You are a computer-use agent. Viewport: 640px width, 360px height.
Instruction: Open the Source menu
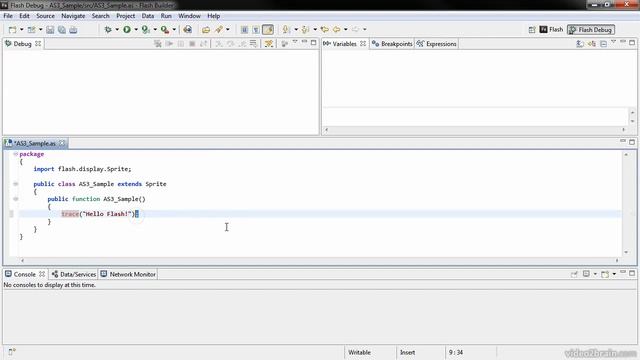click(x=45, y=16)
